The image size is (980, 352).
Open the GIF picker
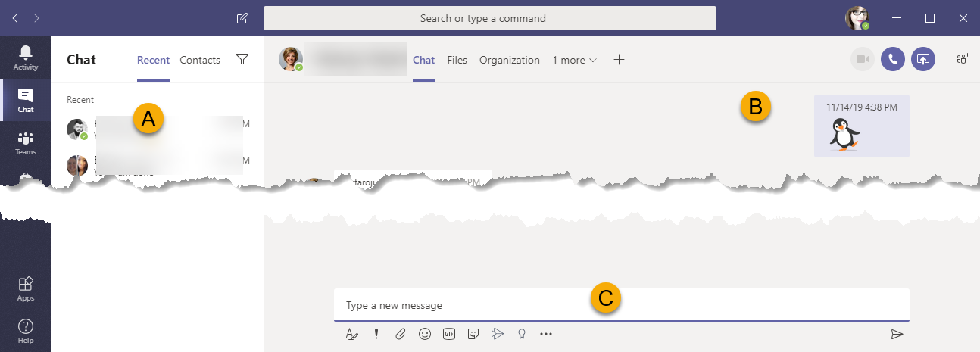[x=449, y=334]
